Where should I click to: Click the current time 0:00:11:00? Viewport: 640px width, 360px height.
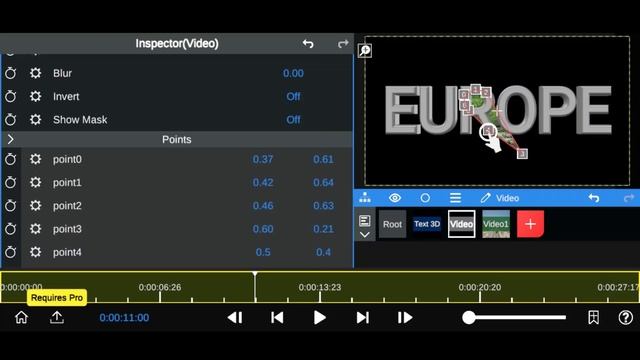point(124,318)
